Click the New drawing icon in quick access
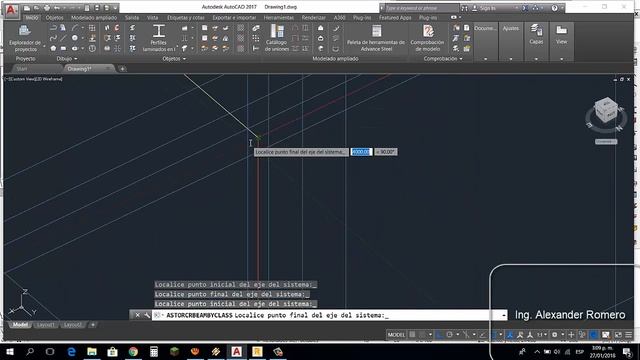The image size is (640, 360). coord(27,8)
